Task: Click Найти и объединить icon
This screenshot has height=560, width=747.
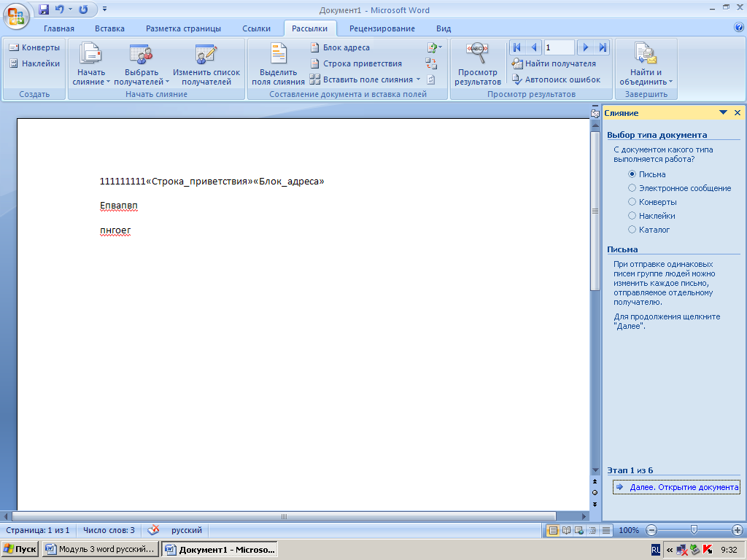Action: pyautogui.click(x=646, y=53)
